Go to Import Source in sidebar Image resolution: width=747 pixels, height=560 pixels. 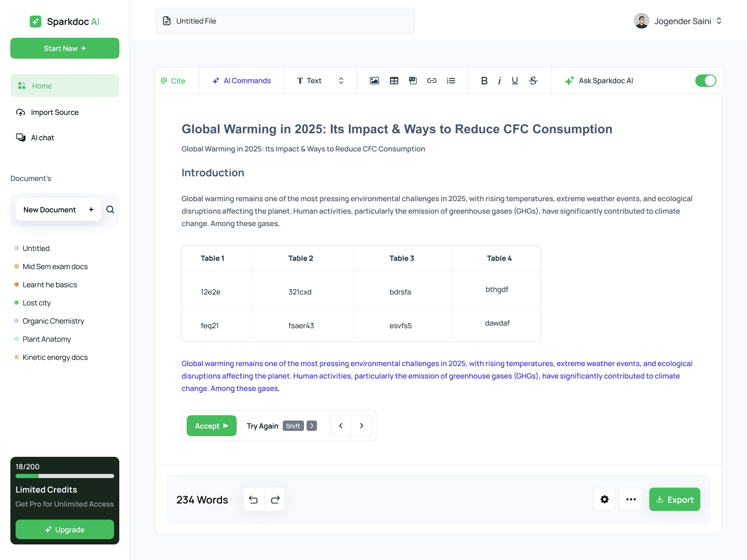tap(54, 113)
